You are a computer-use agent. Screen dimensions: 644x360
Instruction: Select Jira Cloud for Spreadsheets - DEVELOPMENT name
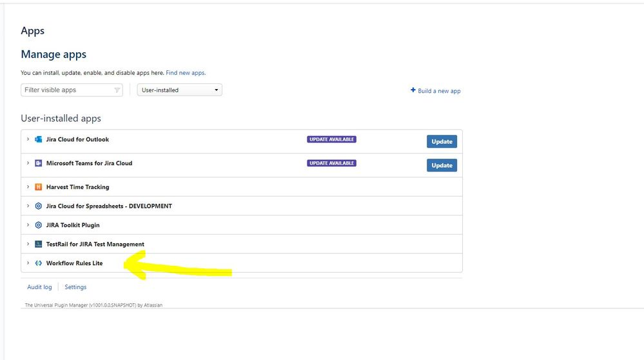tap(109, 206)
